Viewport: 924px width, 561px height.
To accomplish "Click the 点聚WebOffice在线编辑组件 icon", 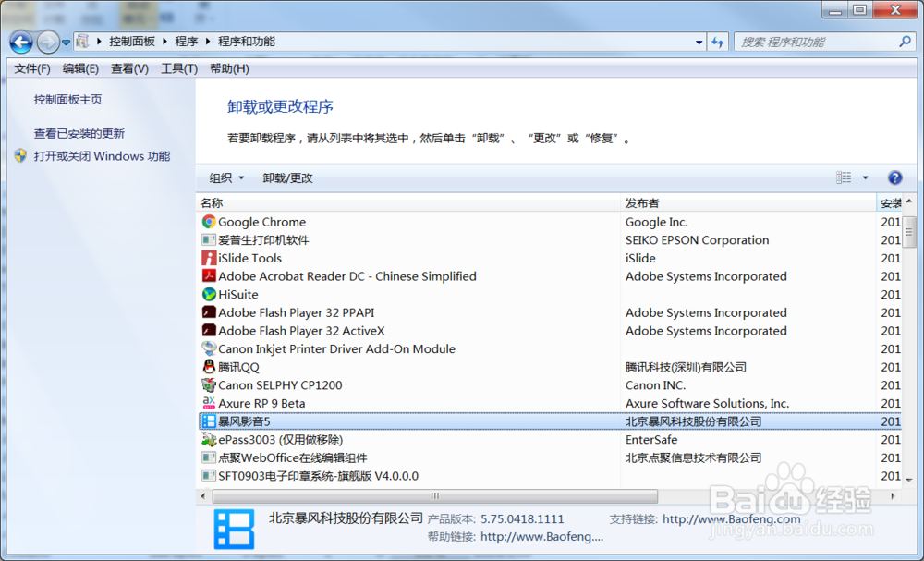I will (209, 457).
